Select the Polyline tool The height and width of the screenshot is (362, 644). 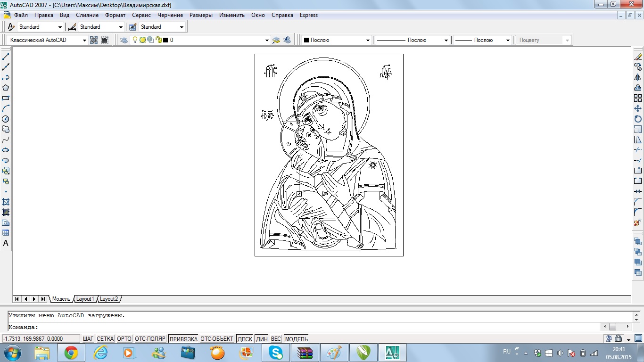(6, 77)
